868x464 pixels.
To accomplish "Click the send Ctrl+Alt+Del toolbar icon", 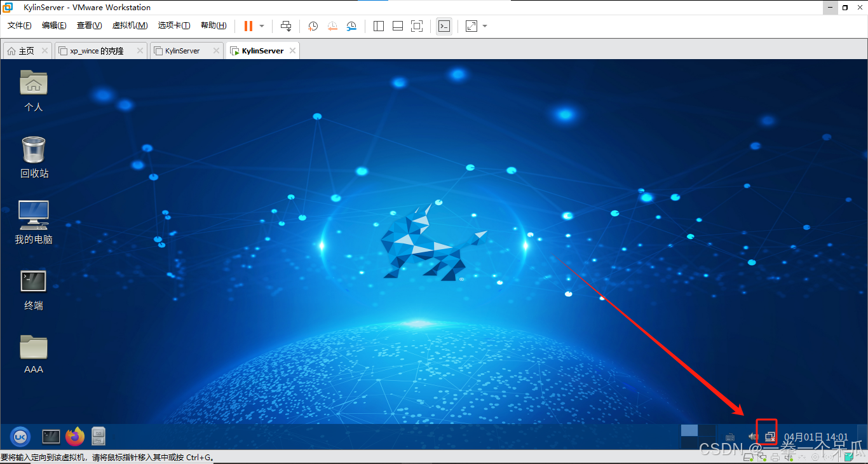I will (286, 26).
